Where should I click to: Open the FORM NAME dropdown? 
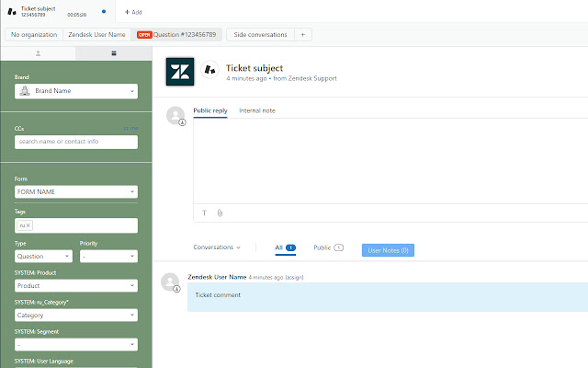pyautogui.click(x=76, y=192)
